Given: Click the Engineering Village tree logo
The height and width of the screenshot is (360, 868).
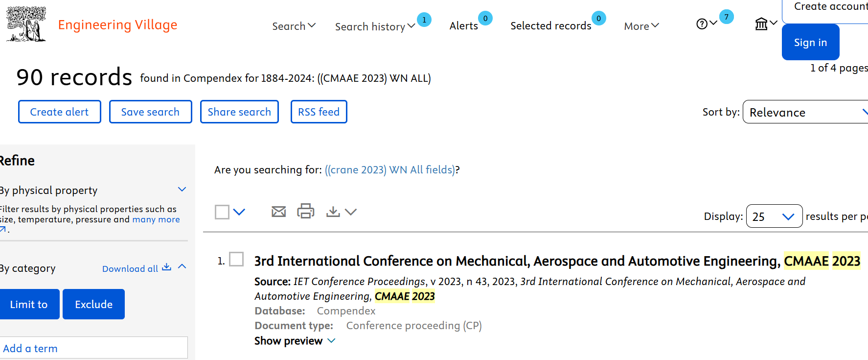Looking at the screenshot, I should click(x=26, y=24).
